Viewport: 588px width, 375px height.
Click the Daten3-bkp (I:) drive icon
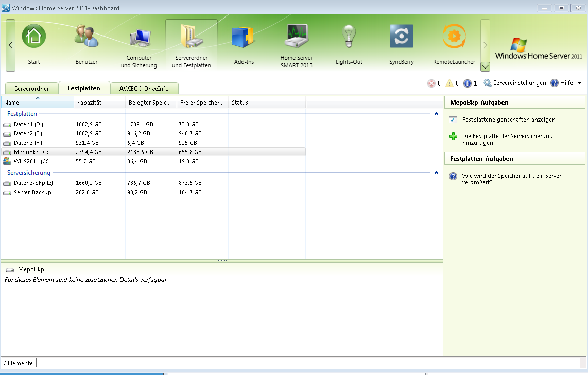[x=7, y=183]
